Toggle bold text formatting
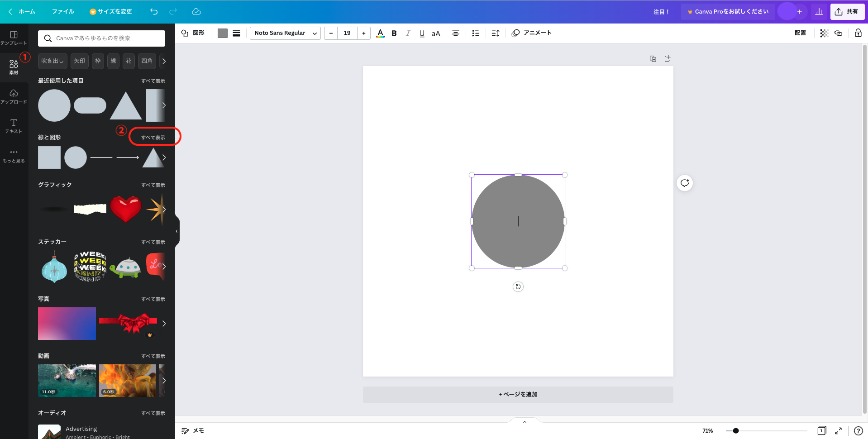The width and height of the screenshot is (868, 439). 394,33
